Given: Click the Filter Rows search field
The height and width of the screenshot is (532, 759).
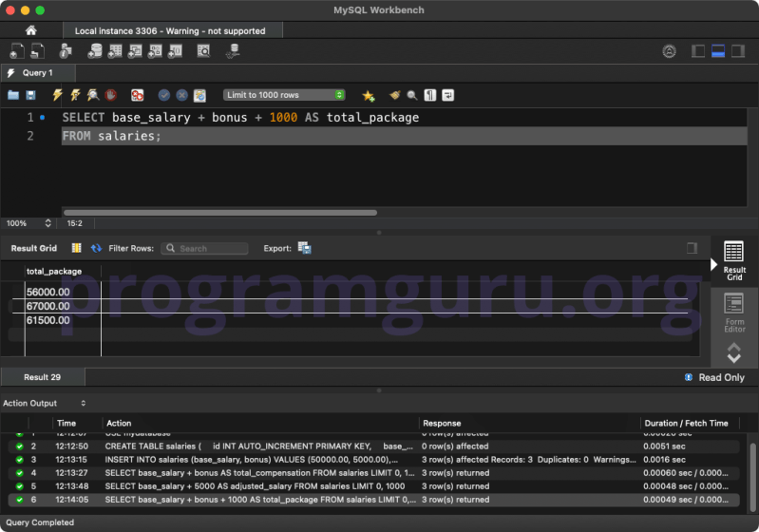Looking at the screenshot, I should pyautogui.click(x=204, y=248).
